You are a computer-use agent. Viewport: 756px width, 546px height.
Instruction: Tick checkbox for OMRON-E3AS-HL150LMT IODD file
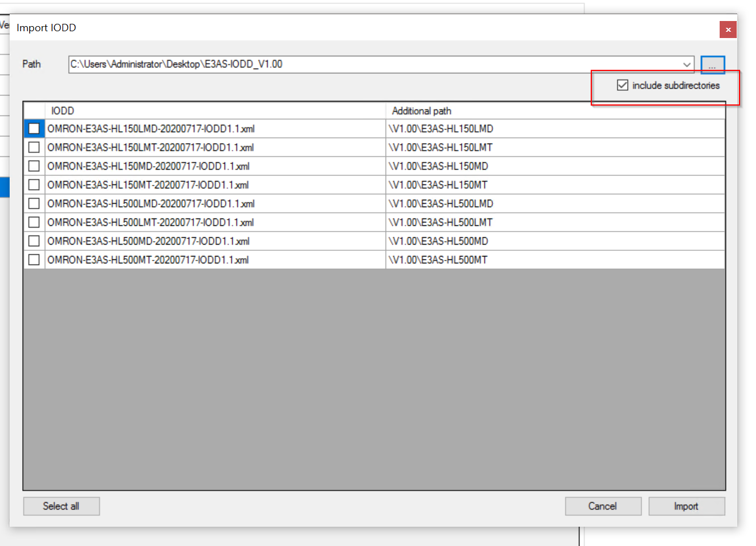pos(34,148)
